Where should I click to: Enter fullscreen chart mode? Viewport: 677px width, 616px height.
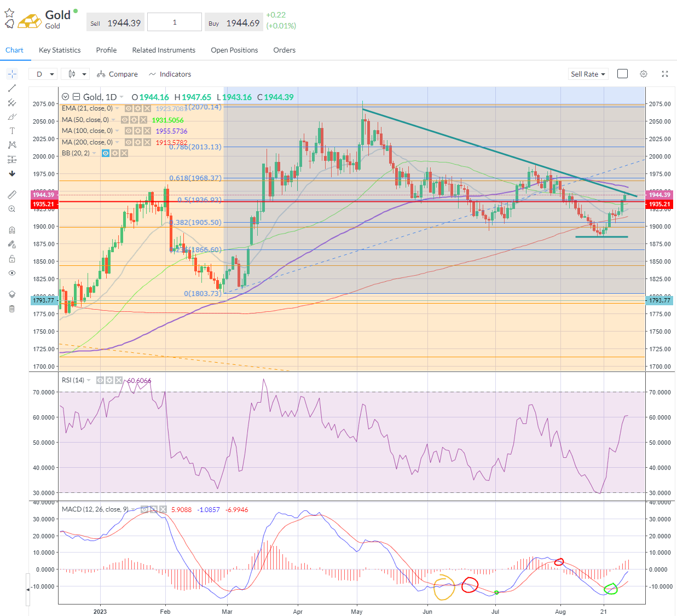click(x=665, y=74)
